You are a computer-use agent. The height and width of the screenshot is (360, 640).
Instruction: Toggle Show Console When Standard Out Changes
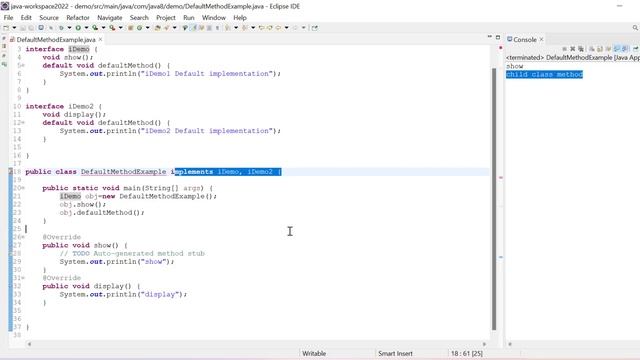coord(617,49)
